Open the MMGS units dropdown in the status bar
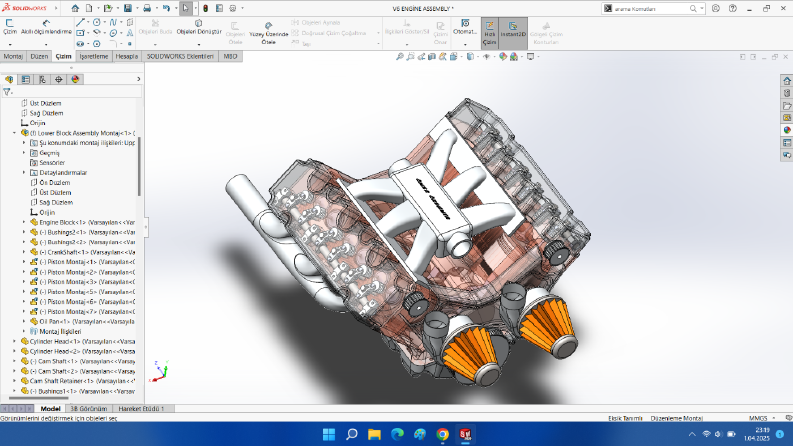Screen dimensions: 793x446 (x=773, y=418)
